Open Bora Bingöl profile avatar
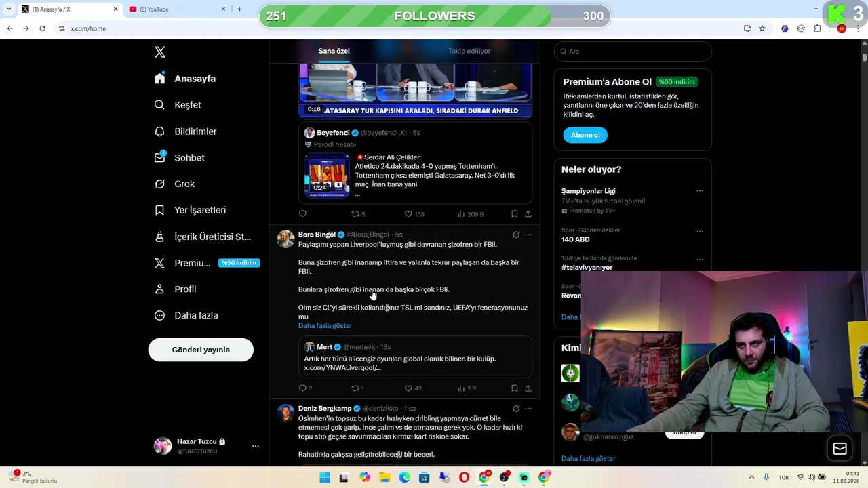This screenshot has height=488, width=868. [x=285, y=239]
